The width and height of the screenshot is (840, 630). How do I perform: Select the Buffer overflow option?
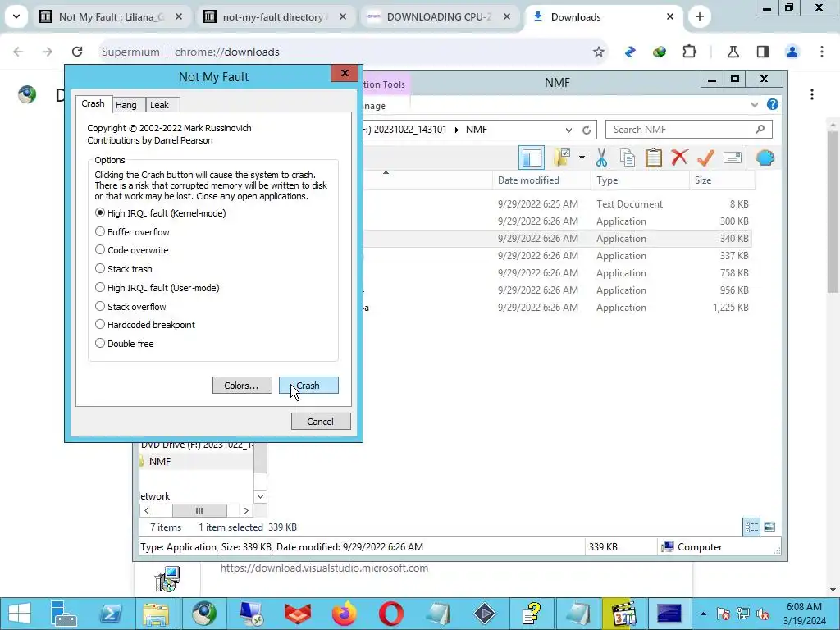click(132, 232)
